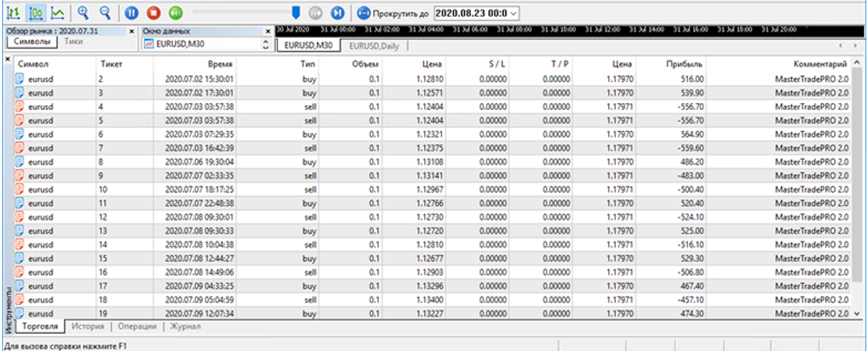Viewport: 868px width, 351px height.
Task: Stop testing with the red stop button
Action: pyautogui.click(x=154, y=13)
